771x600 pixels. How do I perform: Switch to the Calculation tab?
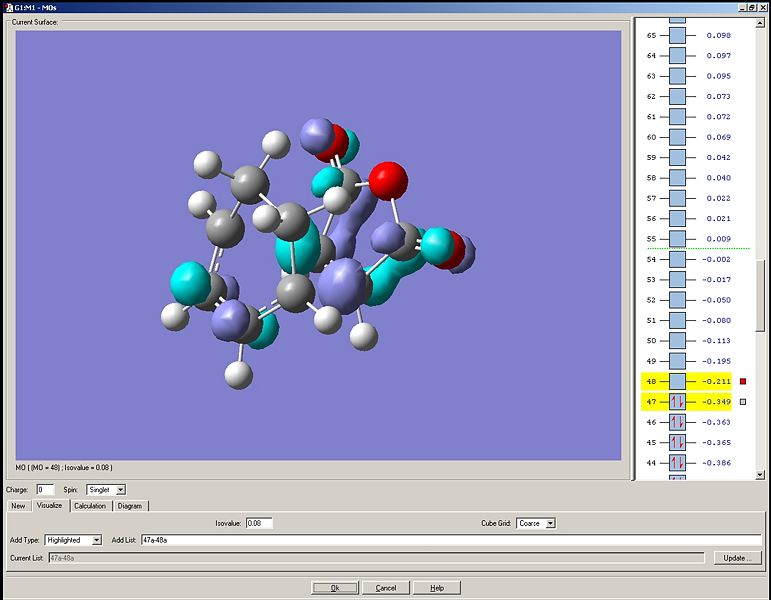90,506
